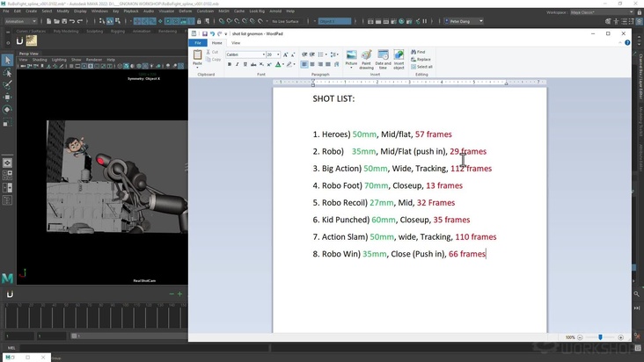Click Find in the Editing group

click(x=420, y=52)
